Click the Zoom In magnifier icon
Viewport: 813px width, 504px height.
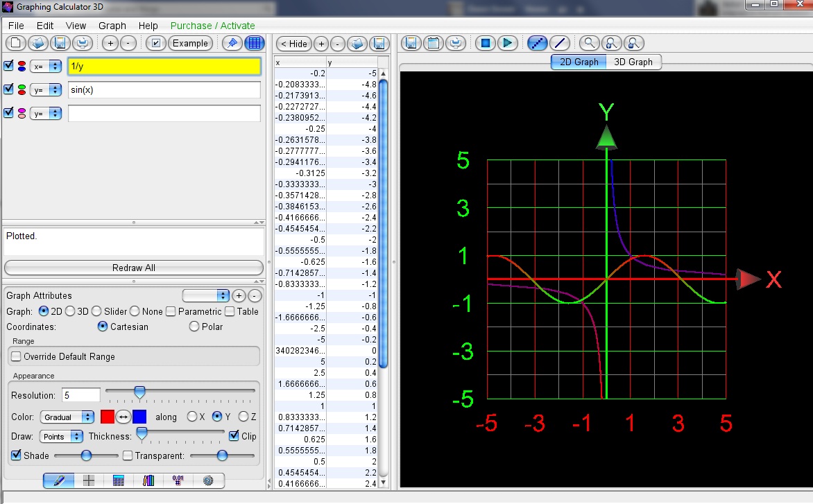click(x=611, y=42)
